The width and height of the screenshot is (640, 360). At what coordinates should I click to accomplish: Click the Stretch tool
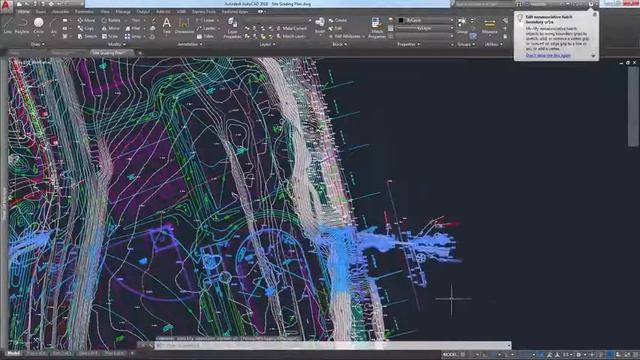click(x=87, y=36)
